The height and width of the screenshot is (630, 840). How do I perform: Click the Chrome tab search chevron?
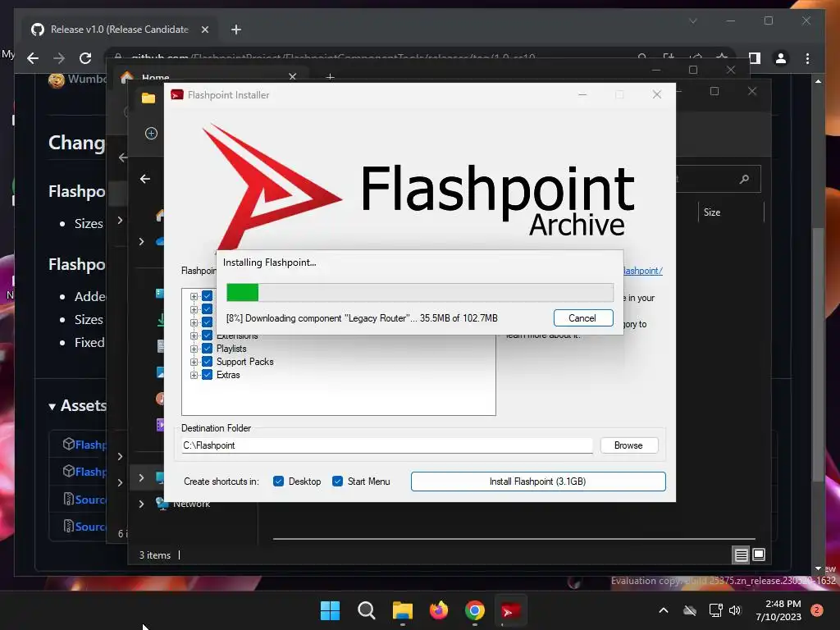pos(692,21)
